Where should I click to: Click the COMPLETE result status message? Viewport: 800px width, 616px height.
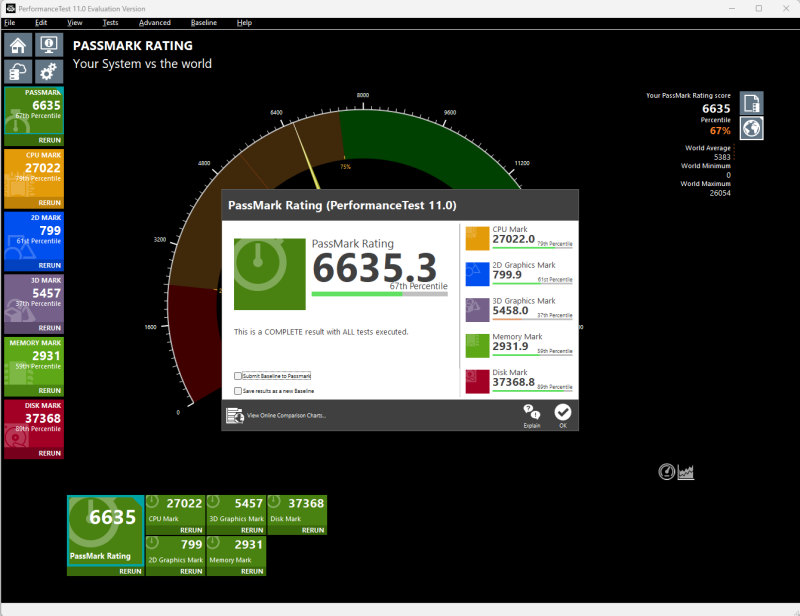click(321, 332)
